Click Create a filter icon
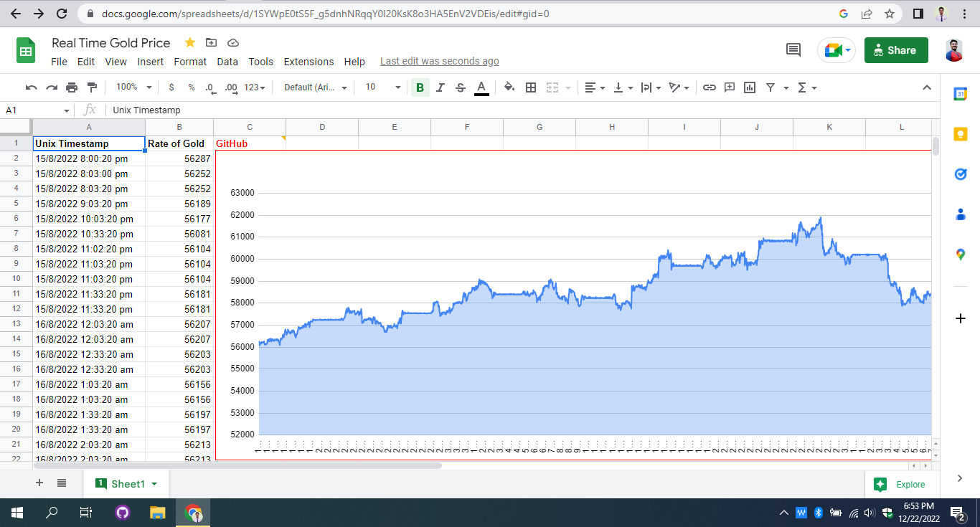Image resolution: width=980 pixels, height=527 pixels. pyautogui.click(x=771, y=87)
